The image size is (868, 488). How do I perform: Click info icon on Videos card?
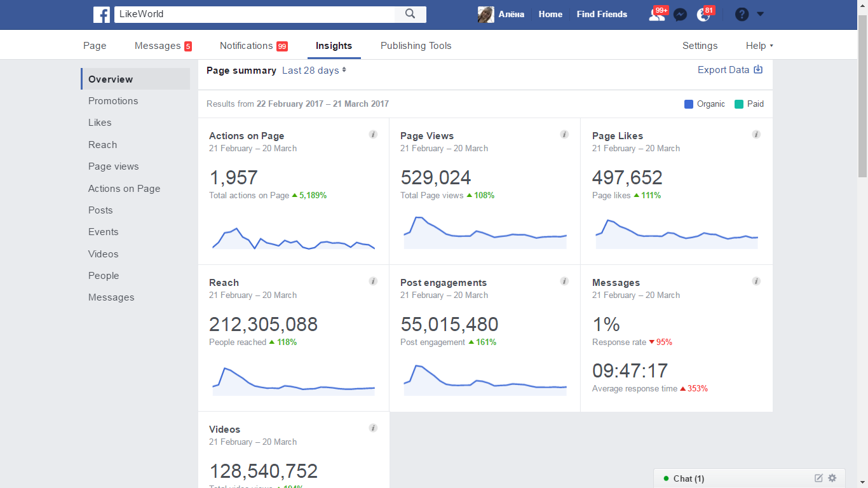click(x=373, y=428)
